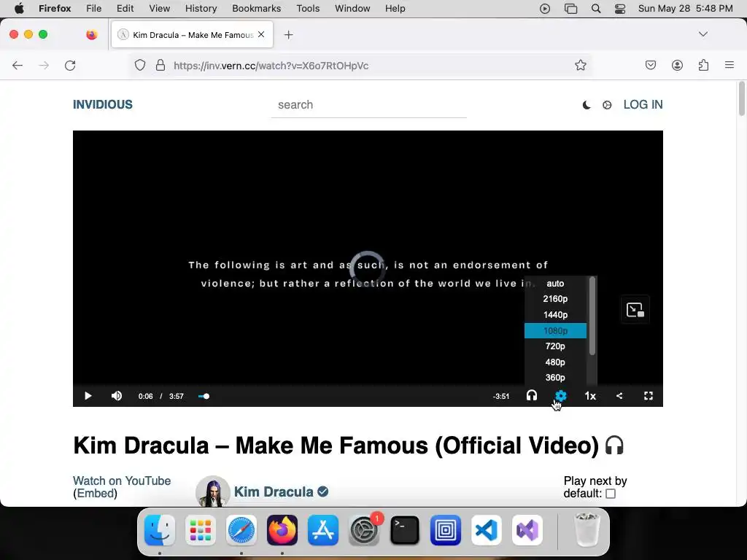The width and height of the screenshot is (747, 560).
Task: Open Control Center in the menu bar
Action: tap(620, 9)
